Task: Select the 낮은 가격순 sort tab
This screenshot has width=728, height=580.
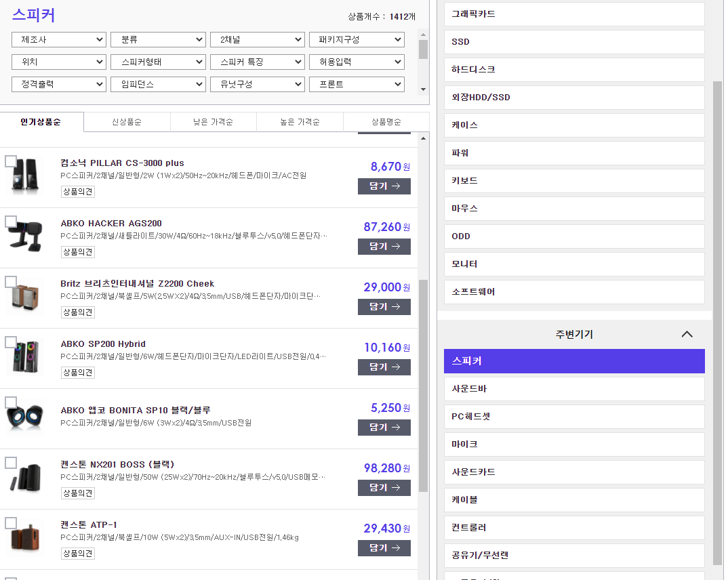Action: pos(213,122)
